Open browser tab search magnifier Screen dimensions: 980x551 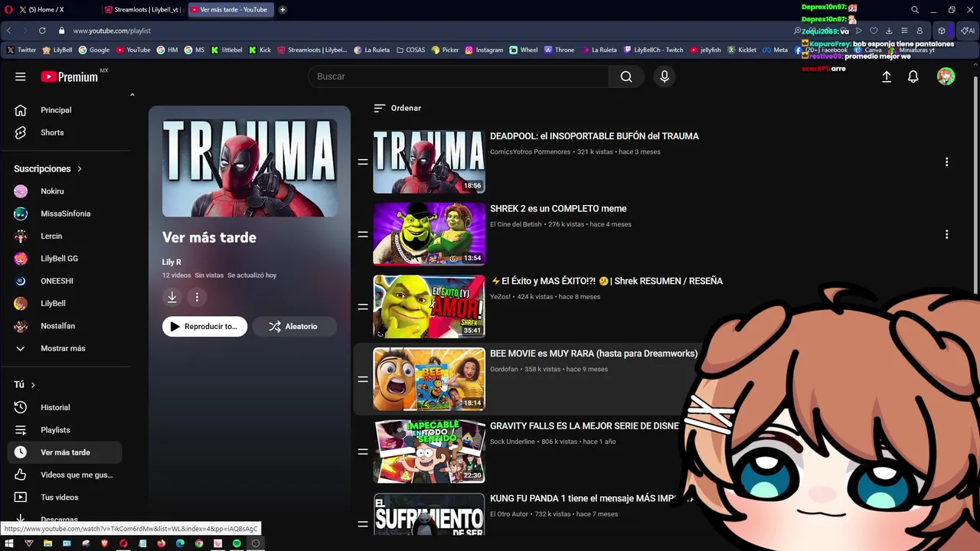point(914,10)
